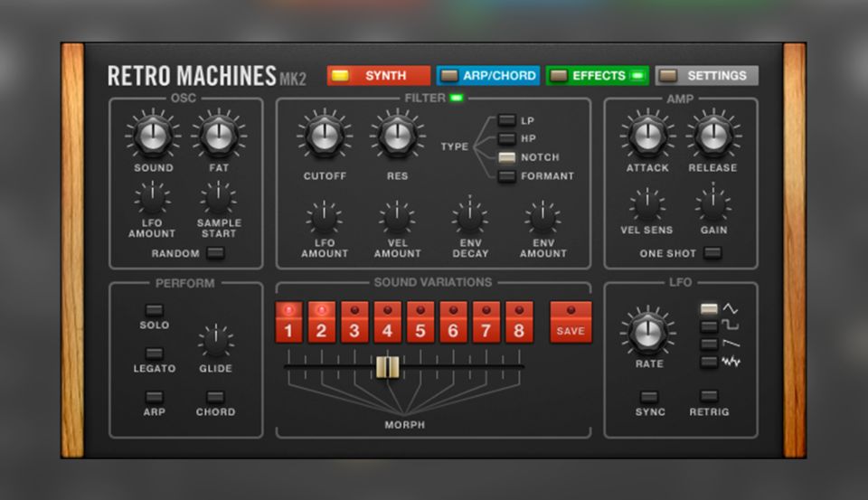This screenshot has width=868, height=500.
Task: Click the LFO RATE knob
Action: tap(647, 330)
